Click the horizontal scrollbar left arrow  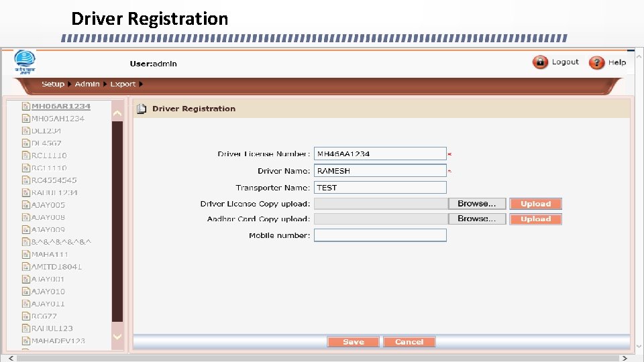click(11, 358)
